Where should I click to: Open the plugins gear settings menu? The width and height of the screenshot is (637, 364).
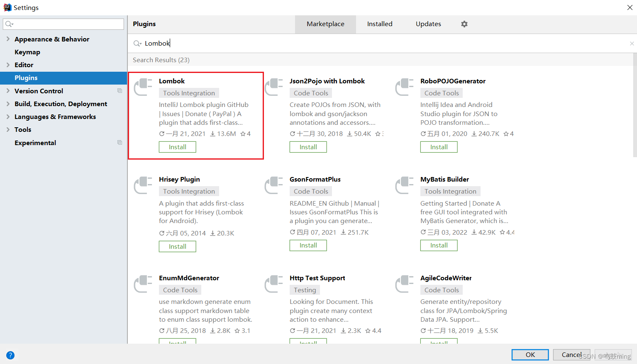click(464, 24)
